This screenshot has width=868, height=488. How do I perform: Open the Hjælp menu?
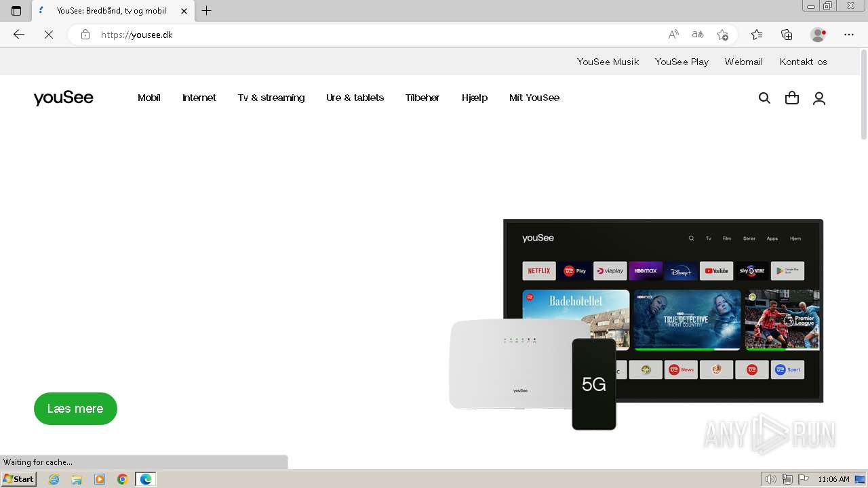pos(475,98)
